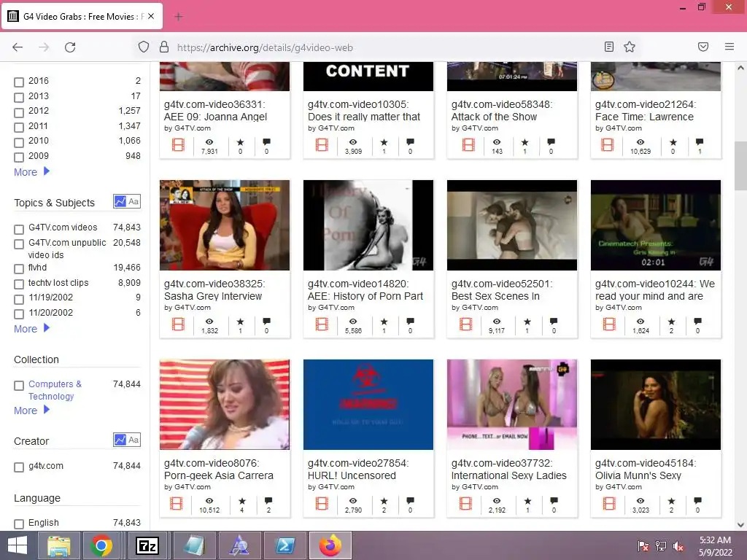747x560 pixels.
Task: Click the page vertical scrollbar thumb
Action: pyautogui.click(x=740, y=166)
